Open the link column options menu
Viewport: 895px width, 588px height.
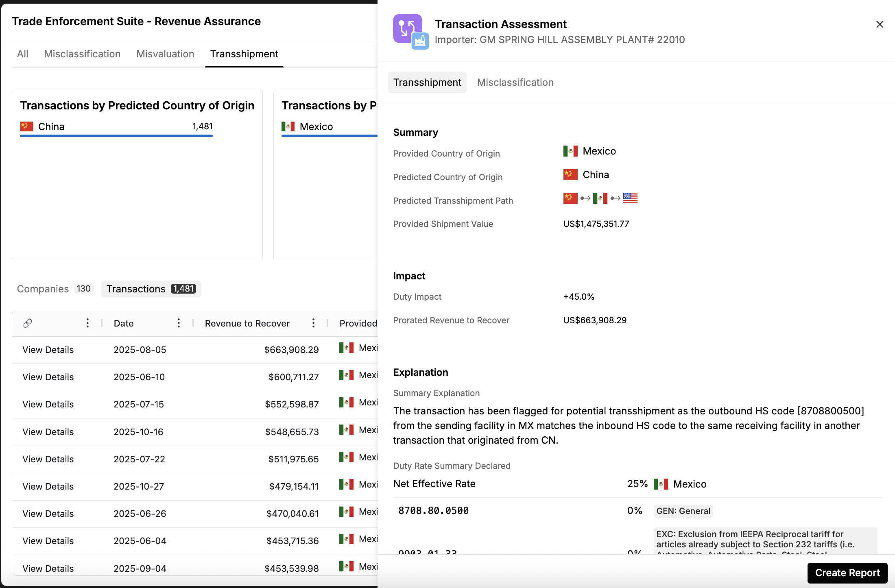(x=87, y=323)
